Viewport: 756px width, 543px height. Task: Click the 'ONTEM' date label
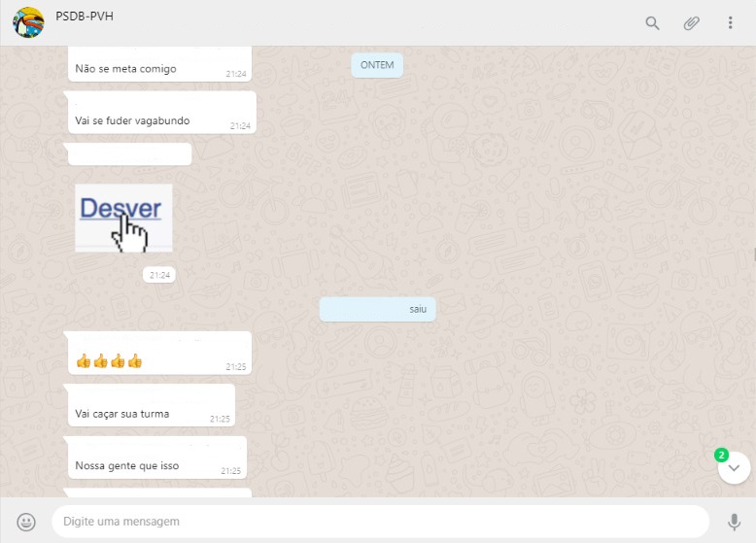[377, 64]
